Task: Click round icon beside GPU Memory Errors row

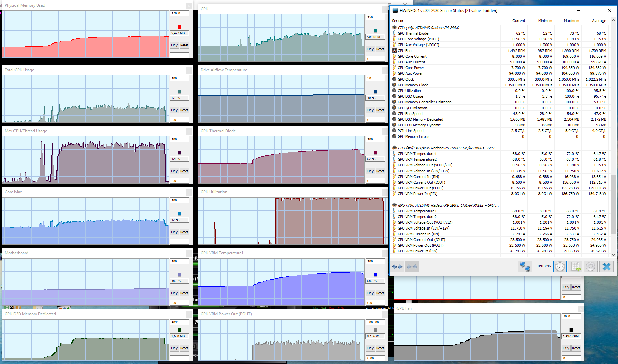Action: click(x=394, y=136)
